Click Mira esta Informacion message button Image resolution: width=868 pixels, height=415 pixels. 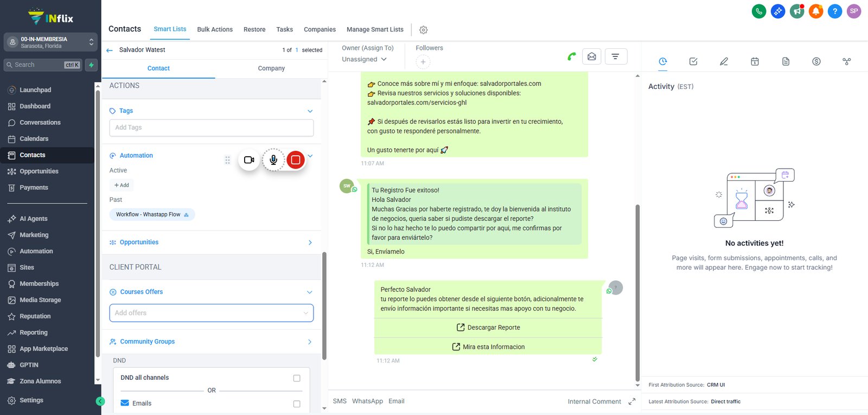tap(488, 347)
